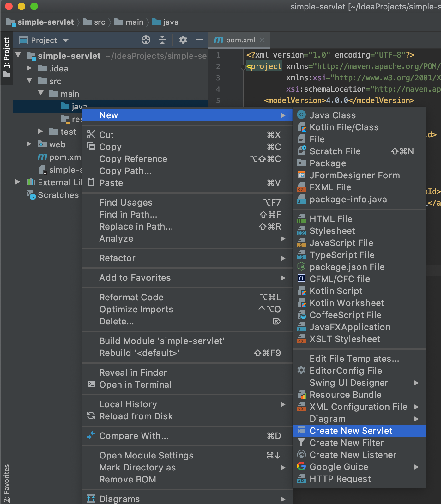Select Reveal in Finder

click(x=187, y=372)
